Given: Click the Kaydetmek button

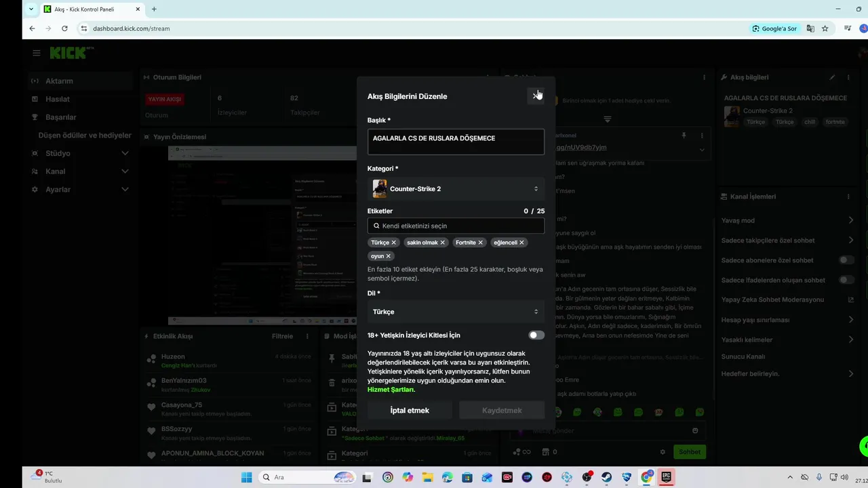Looking at the screenshot, I should (x=502, y=410).
